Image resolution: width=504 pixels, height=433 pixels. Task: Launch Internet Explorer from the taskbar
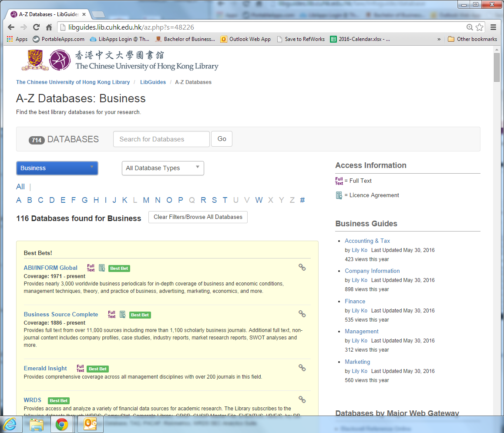point(10,424)
